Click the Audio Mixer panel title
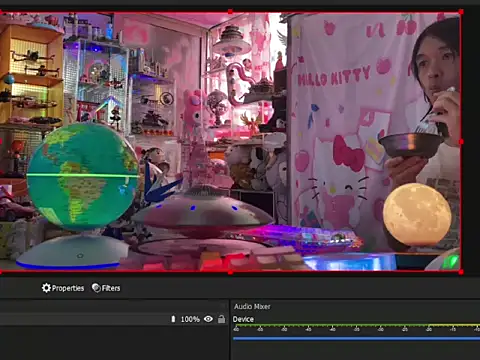 (252, 306)
